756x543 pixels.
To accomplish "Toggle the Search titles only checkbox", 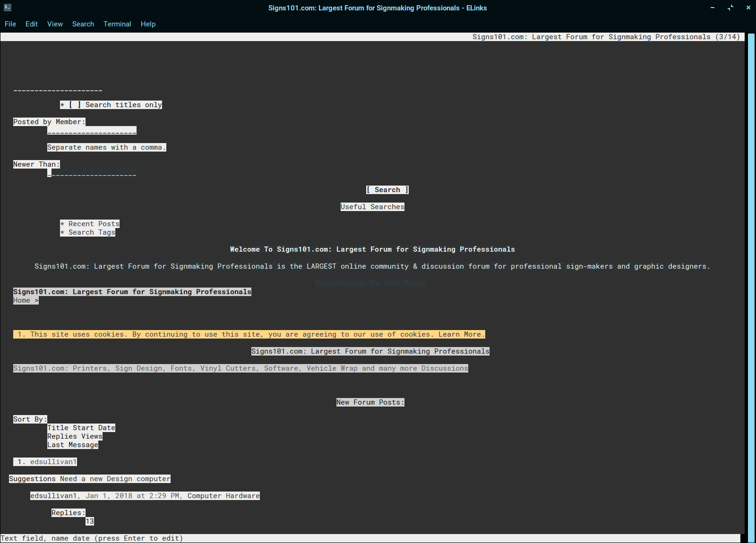I will click(75, 105).
